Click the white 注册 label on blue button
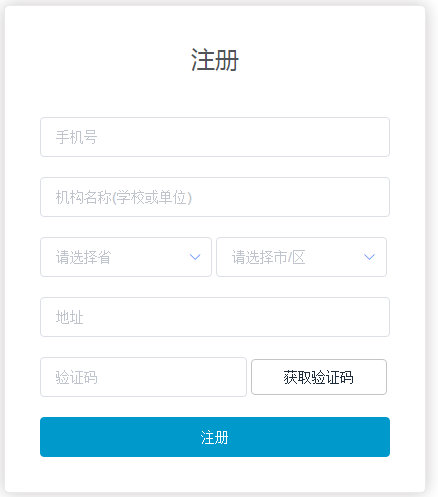This screenshot has width=438, height=497. [x=215, y=437]
